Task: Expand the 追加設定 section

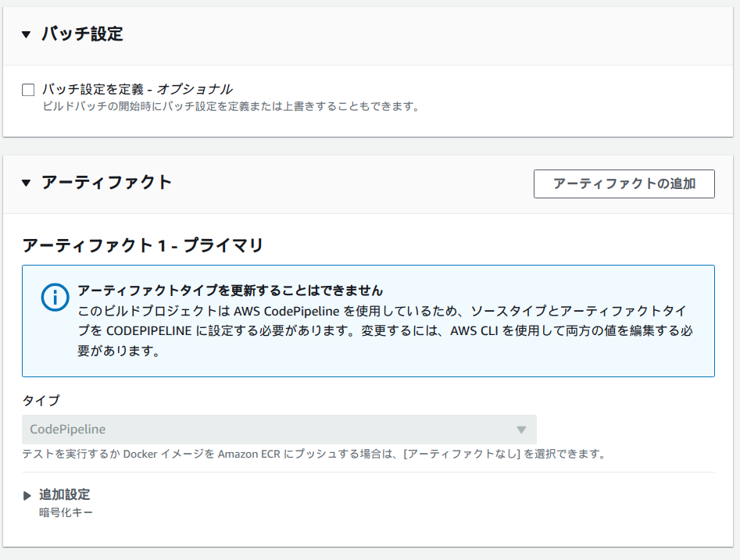Action: tap(27, 495)
